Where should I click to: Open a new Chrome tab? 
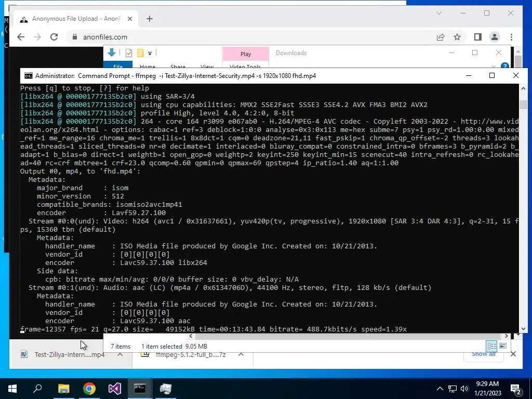(x=150, y=19)
